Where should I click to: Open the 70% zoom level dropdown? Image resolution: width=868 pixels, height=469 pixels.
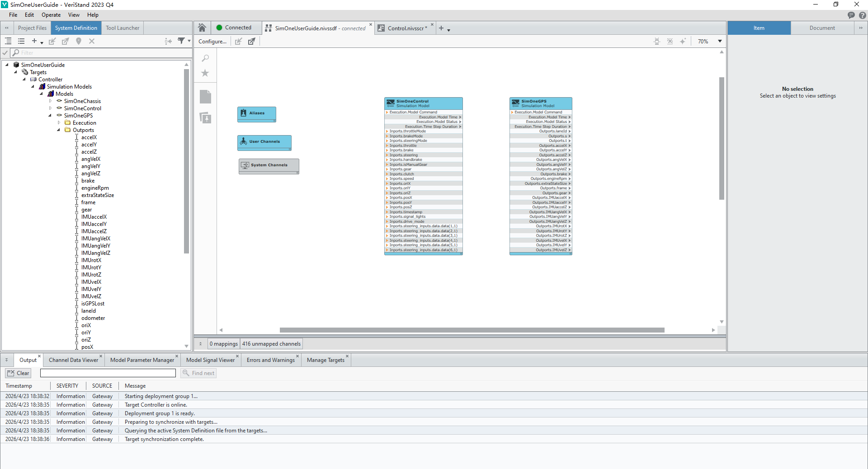click(x=720, y=41)
